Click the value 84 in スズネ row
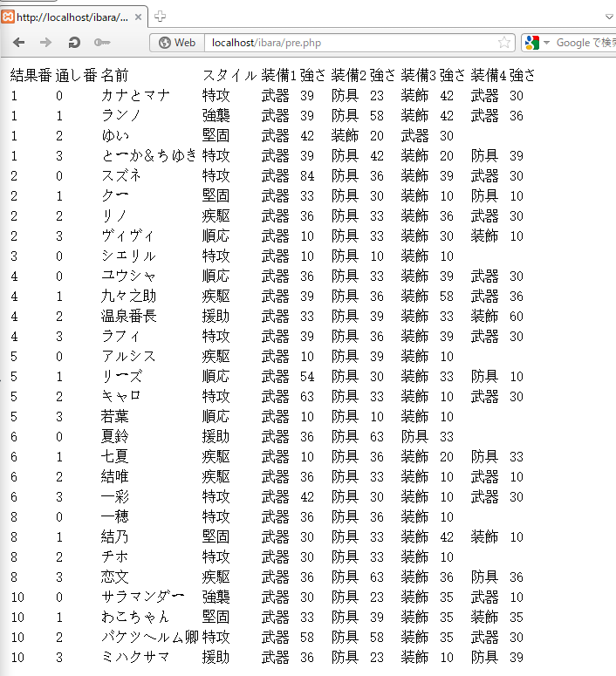This screenshot has height=676, width=616. point(307,176)
